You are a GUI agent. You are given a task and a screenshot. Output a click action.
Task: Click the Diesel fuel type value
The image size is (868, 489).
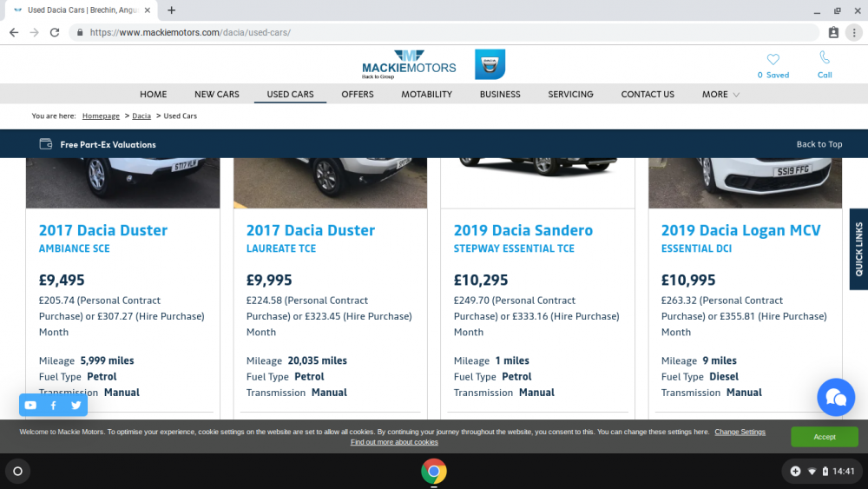[724, 377]
